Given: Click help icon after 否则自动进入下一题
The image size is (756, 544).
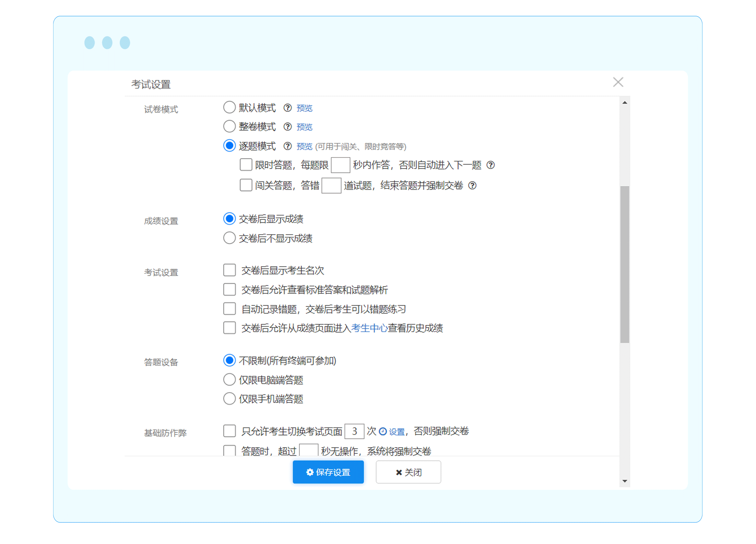Looking at the screenshot, I should coord(490,165).
